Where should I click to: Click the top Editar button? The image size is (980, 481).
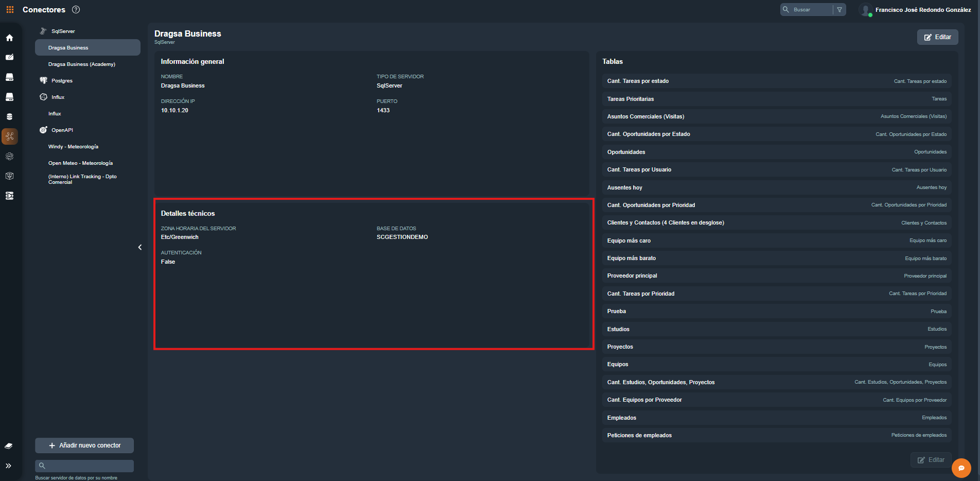point(937,37)
